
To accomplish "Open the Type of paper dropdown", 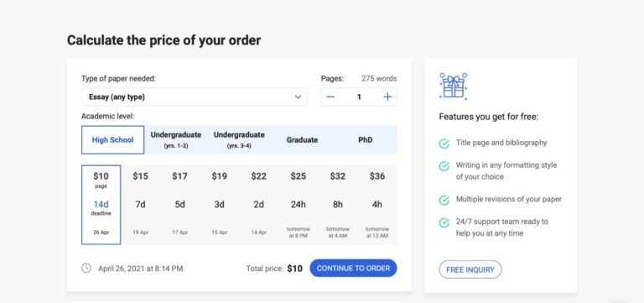I will [195, 97].
